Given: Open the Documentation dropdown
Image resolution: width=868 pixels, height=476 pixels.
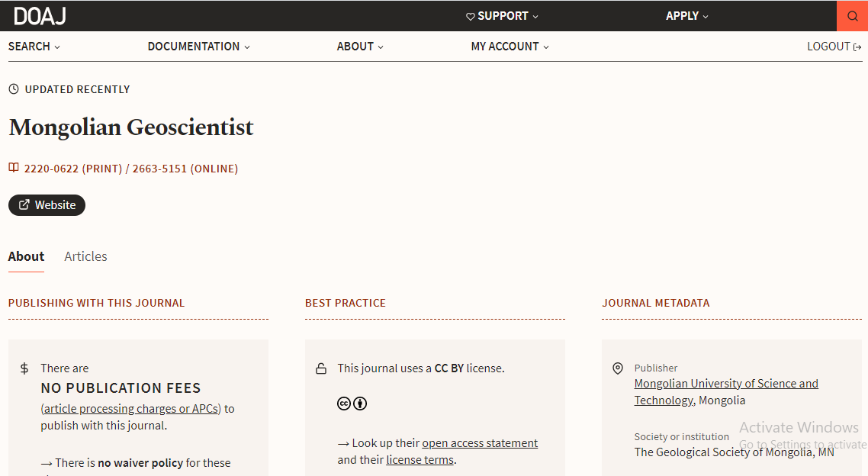Looking at the screenshot, I should point(199,47).
